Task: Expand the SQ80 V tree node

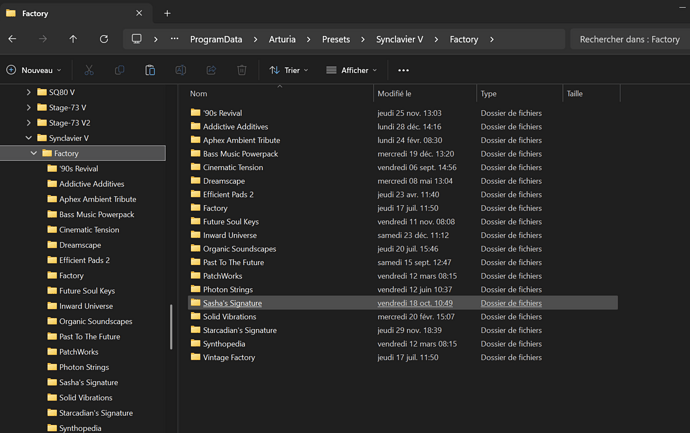Action: tap(29, 92)
